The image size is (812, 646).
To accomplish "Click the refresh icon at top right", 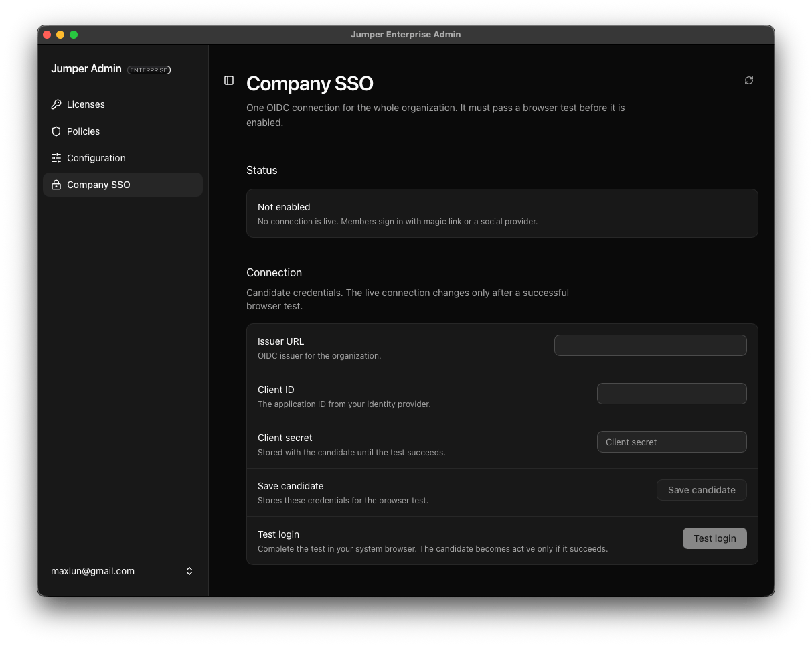I will 749,80.
